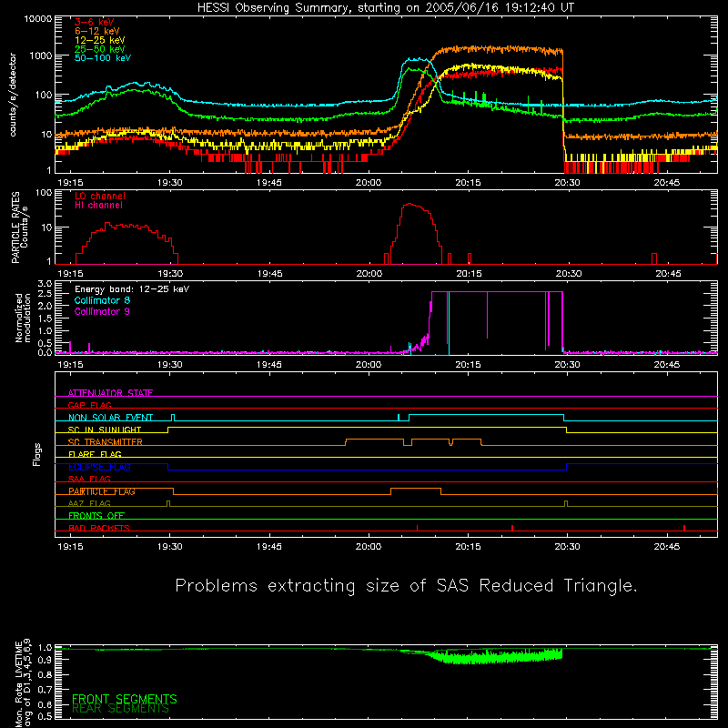Select the Collimator 9 legend entry
This screenshot has height=728, width=728.
click(102, 311)
